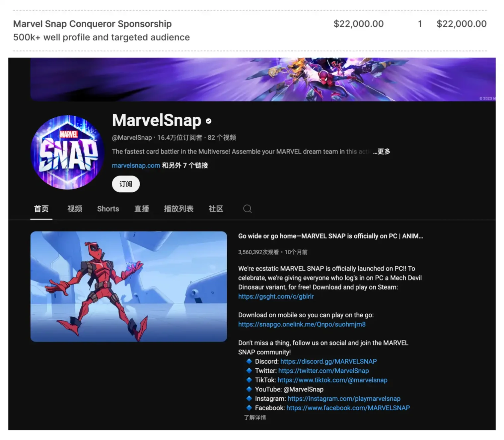
Task: Expand channel description with 更多
Action: [x=382, y=152]
